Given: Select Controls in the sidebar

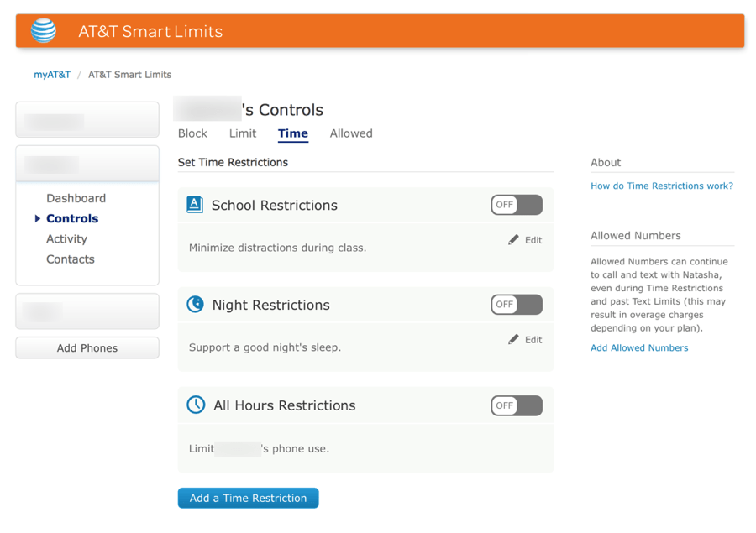Looking at the screenshot, I should [72, 218].
